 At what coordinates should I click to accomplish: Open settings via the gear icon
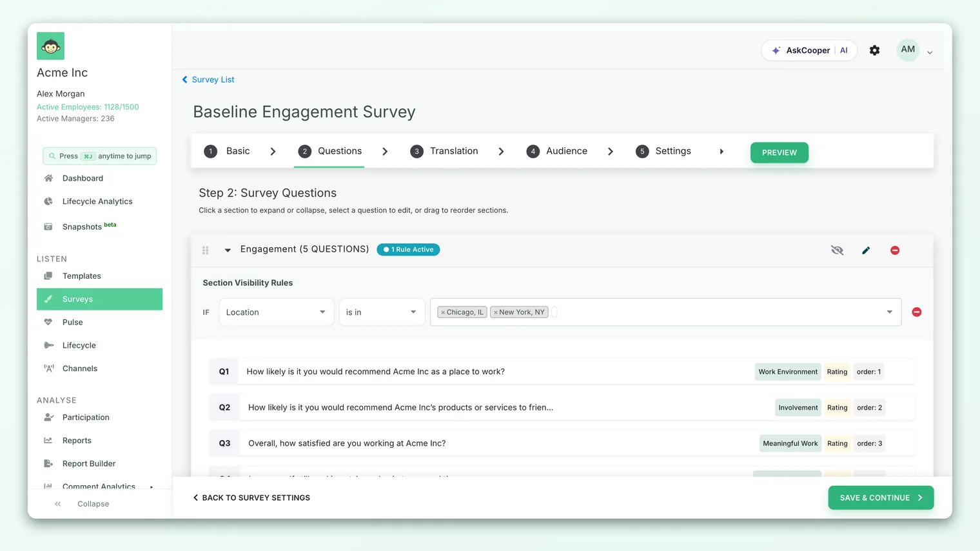[874, 50]
